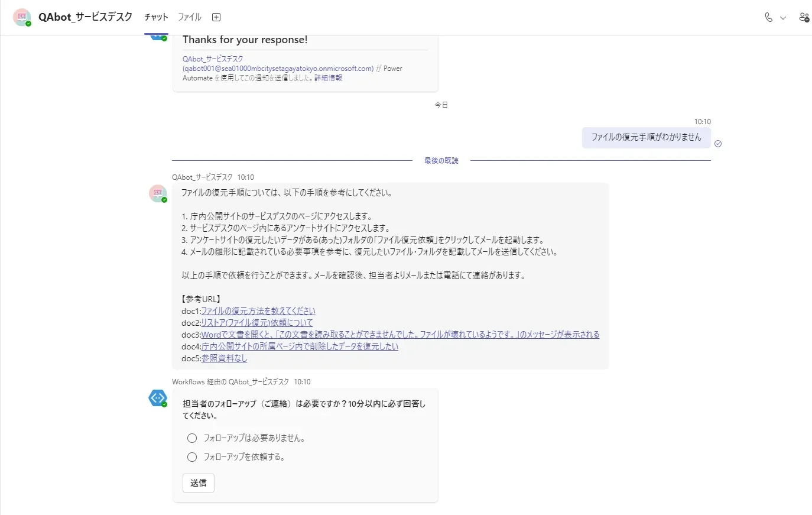Click the add people to chat icon
812x515 pixels.
(x=804, y=18)
